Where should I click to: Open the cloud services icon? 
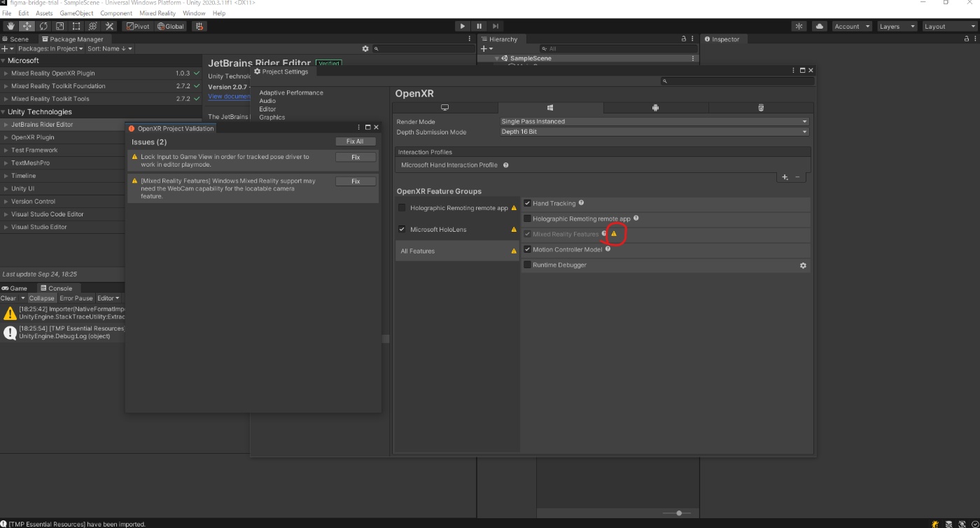(819, 26)
